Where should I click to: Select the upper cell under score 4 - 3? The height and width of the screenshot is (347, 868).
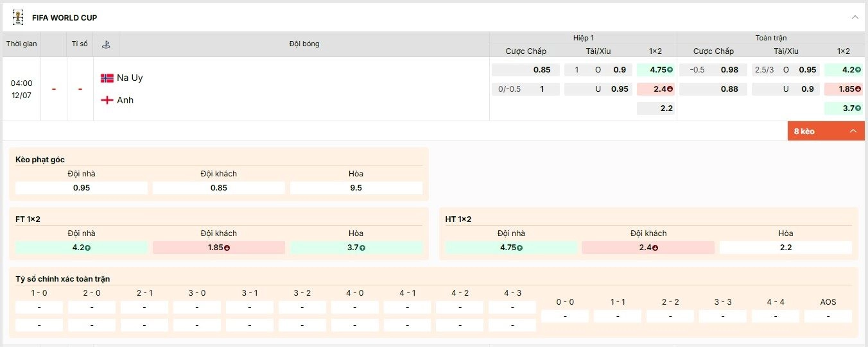coord(512,307)
